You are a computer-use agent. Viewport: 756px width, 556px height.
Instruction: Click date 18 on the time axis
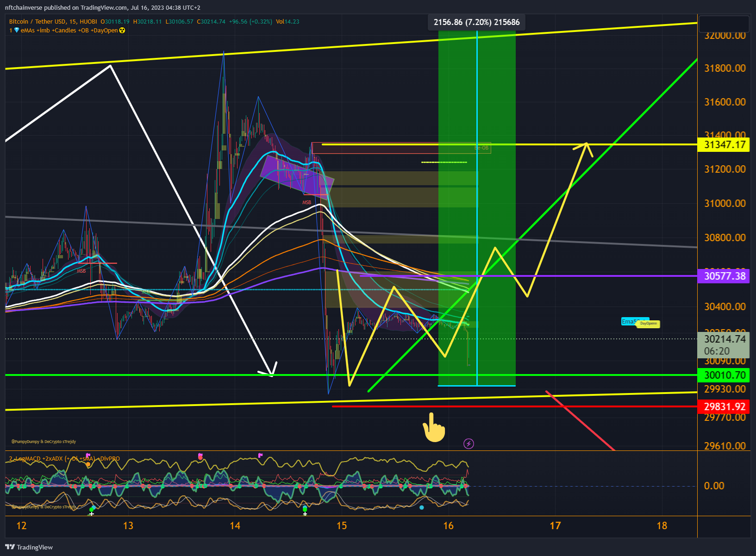[662, 526]
